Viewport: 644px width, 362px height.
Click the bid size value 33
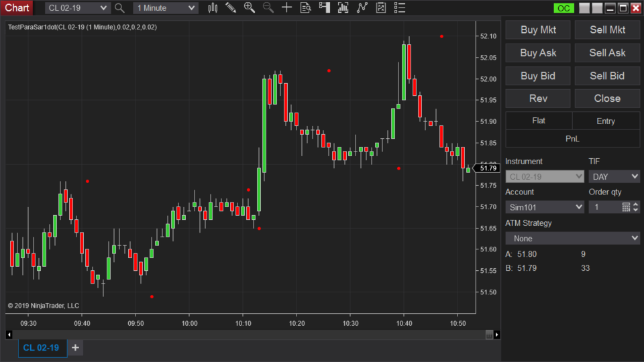pyautogui.click(x=585, y=268)
